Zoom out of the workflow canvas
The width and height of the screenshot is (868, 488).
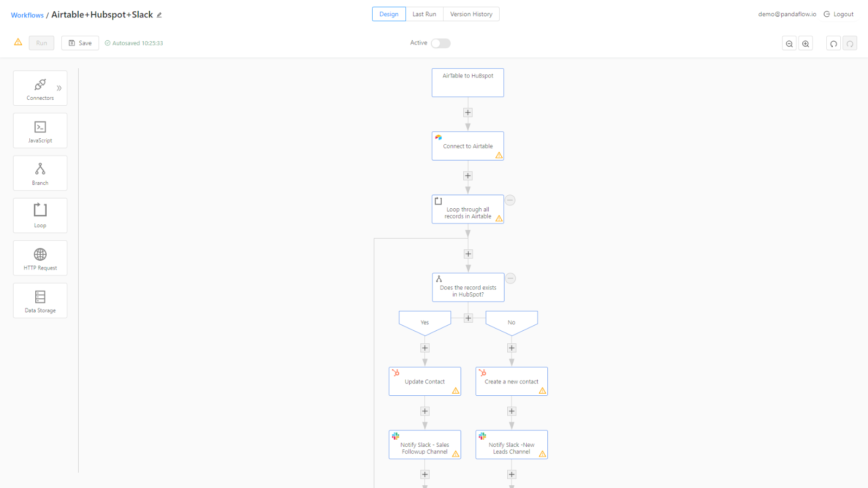789,43
